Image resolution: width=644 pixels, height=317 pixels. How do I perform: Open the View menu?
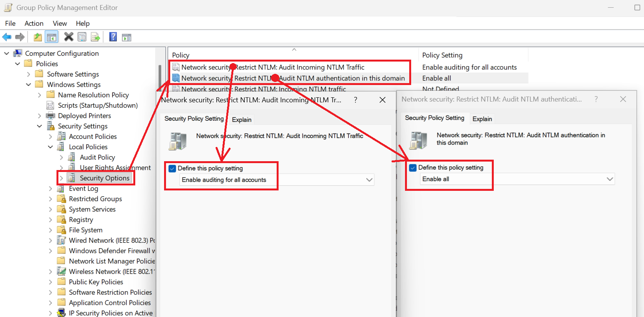tap(60, 23)
